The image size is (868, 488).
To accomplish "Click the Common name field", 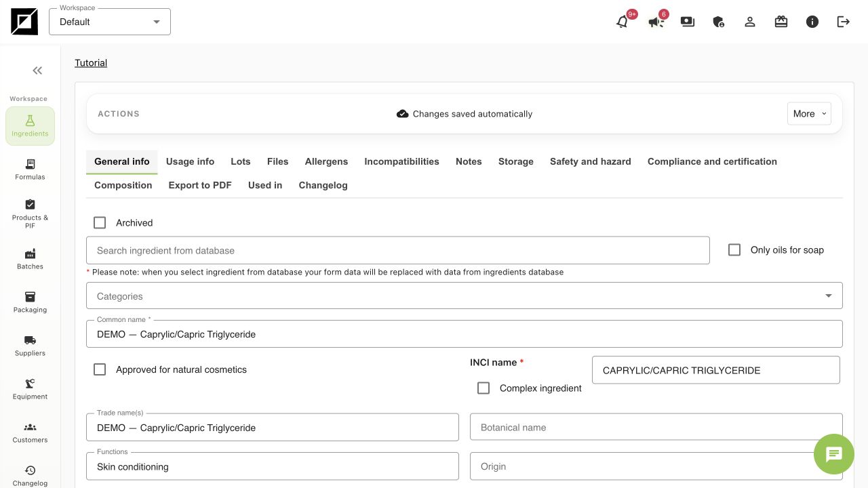I will [465, 333].
